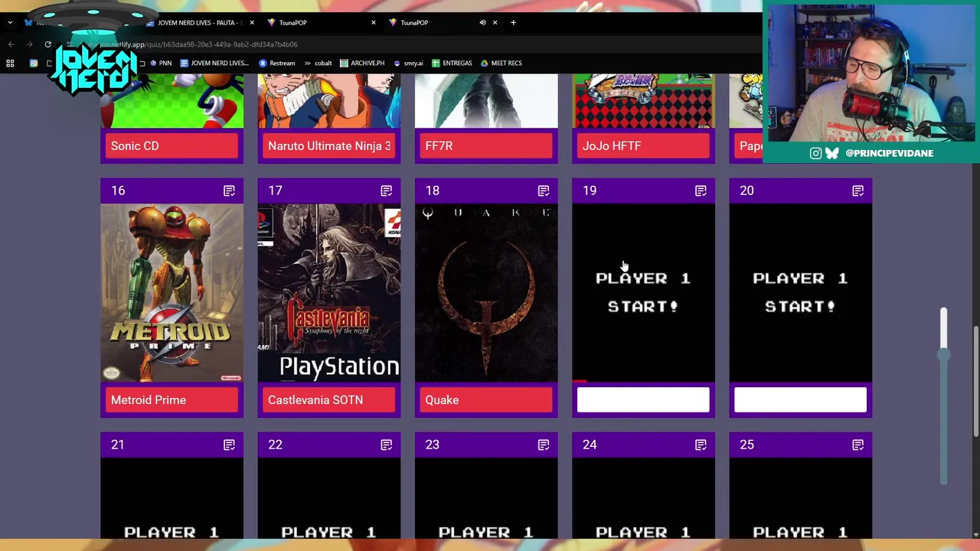The image size is (980, 551).
Task: Click the answer field of card 19
Action: 643,399
